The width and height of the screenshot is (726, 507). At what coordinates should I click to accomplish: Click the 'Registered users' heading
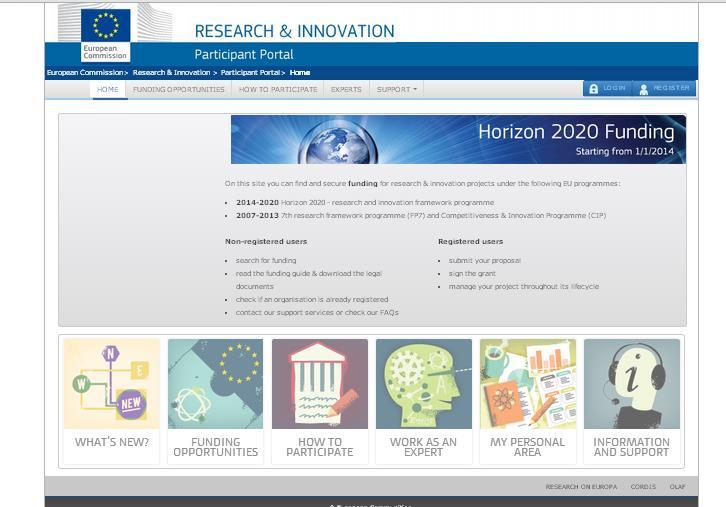pyautogui.click(x=470, y=242)
